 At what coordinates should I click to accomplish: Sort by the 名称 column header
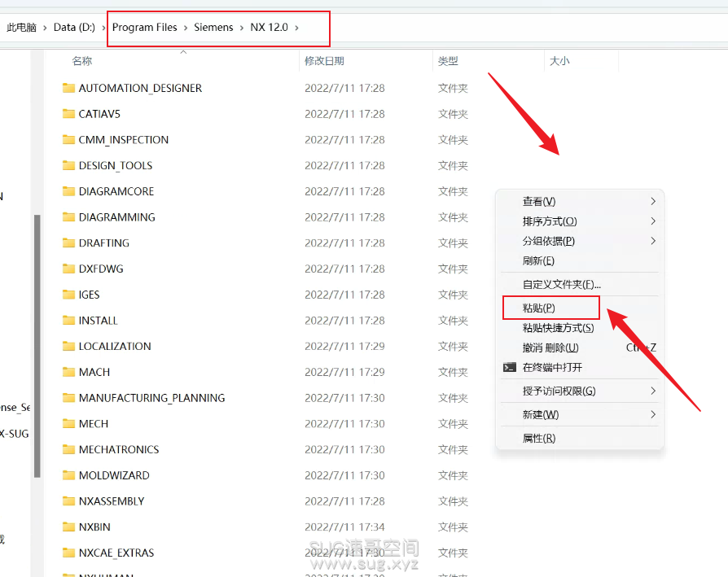pos(82,61)
